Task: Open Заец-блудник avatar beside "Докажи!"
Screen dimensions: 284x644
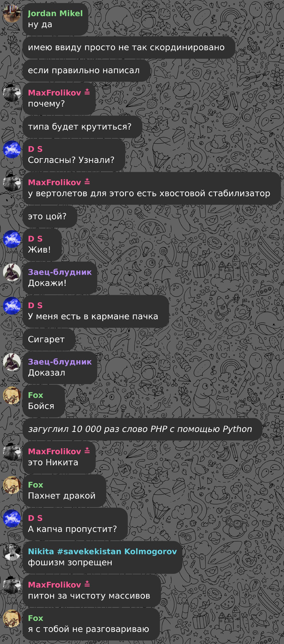Action: click(12, 272)
